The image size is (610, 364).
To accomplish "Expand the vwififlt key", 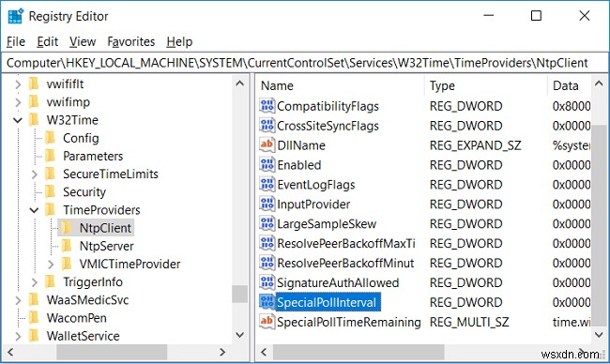I will pos(18,84).
